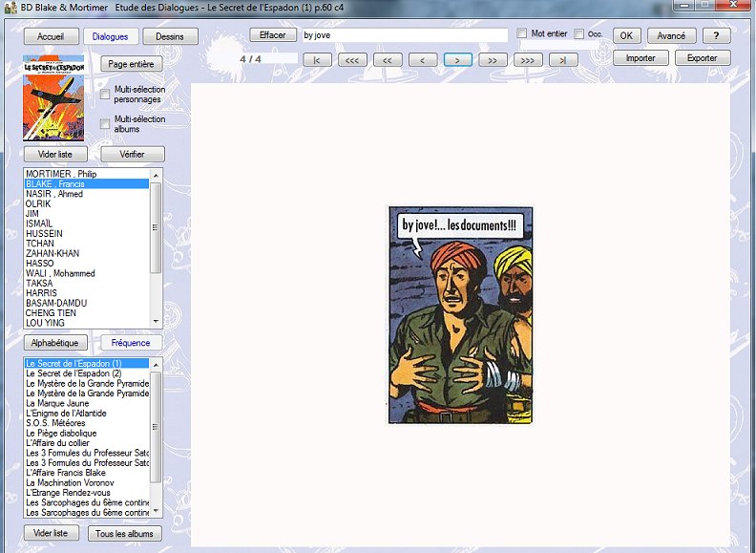Toggle the Occ. checkbox
The width and height of the screenshot is (756, 553).
click(x=579, y=33)
